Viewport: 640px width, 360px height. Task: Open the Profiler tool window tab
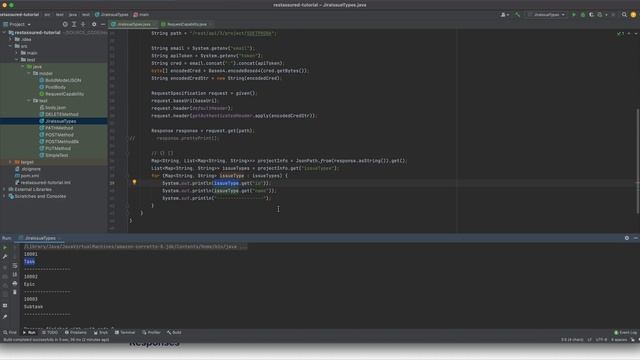151,333
